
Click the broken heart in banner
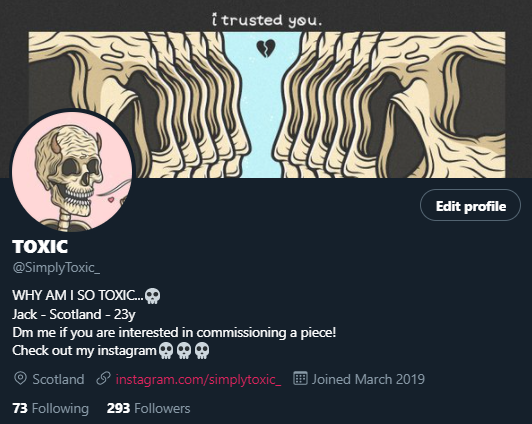(x=266, y=48)
